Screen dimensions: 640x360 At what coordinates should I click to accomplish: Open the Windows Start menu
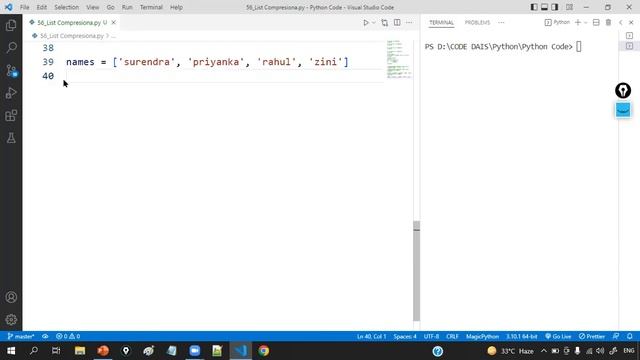tap(11, 351)
